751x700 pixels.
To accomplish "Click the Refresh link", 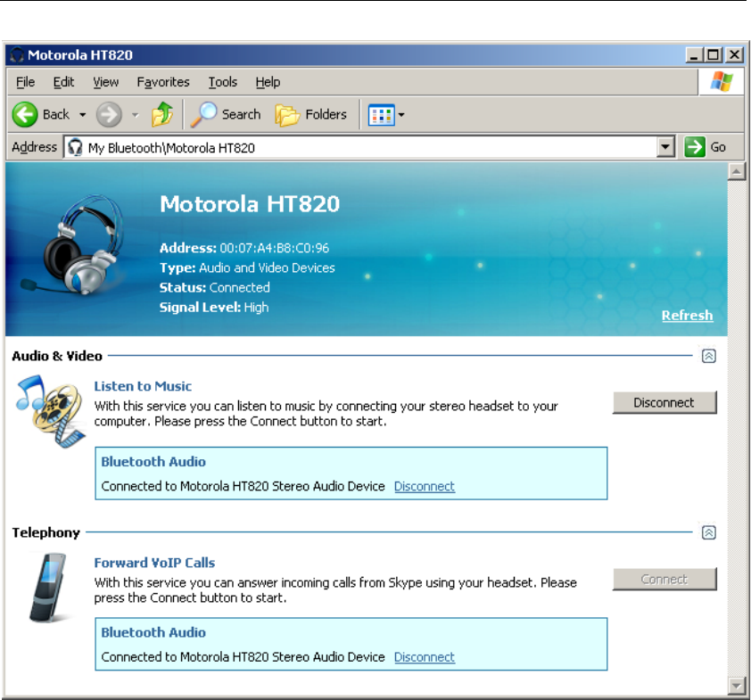I will [688, 316].
